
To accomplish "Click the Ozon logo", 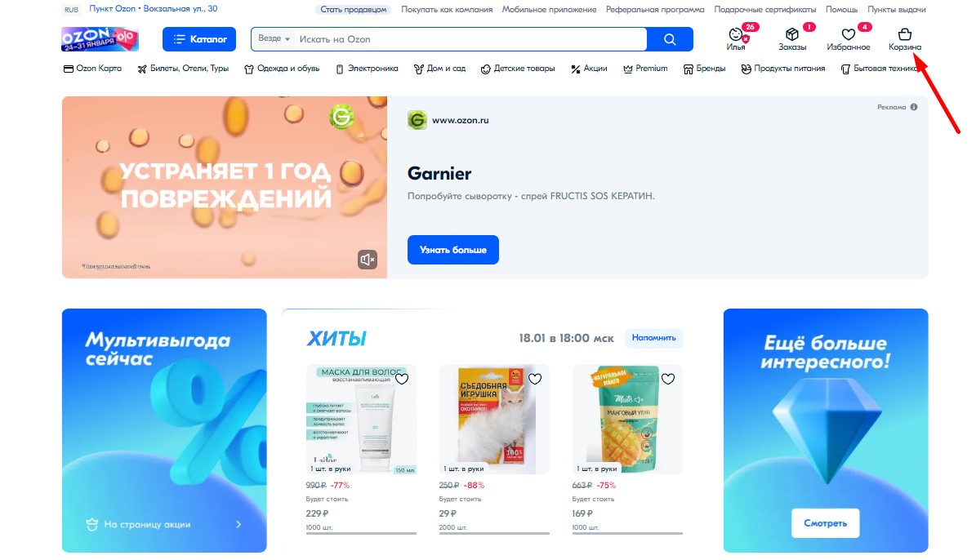I will (x=100, y=39).
